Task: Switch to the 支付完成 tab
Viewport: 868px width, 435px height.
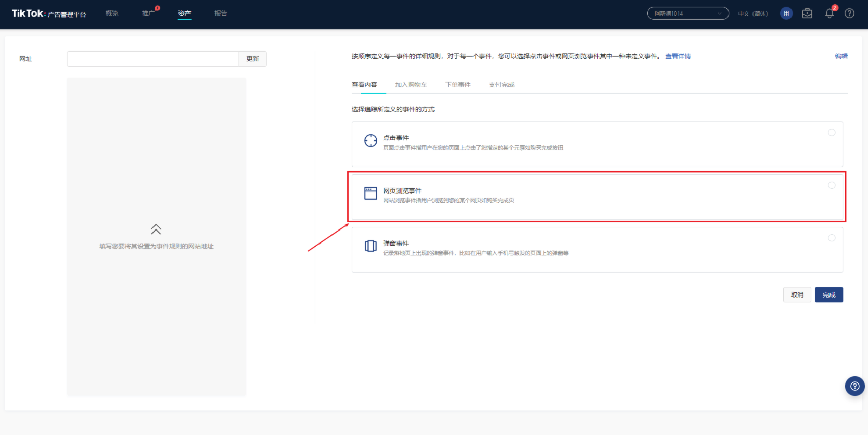Action: pyautogui.click(x=501, y=85)
